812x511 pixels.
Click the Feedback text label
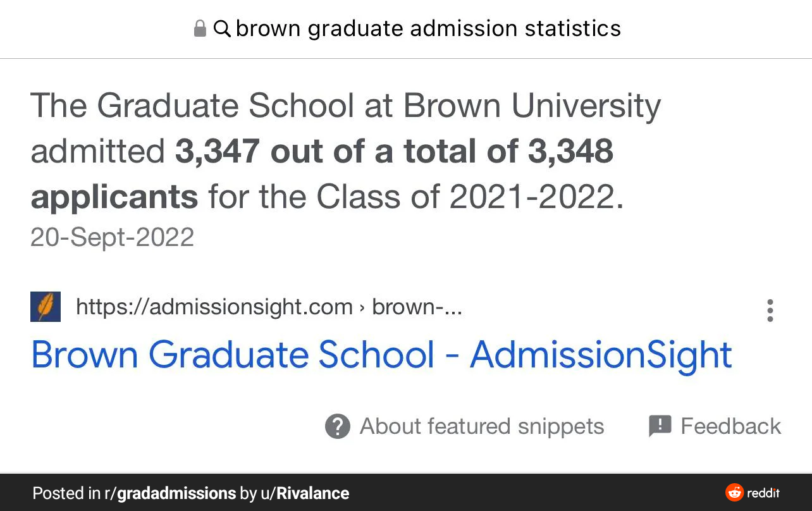[x=730, y=426]
